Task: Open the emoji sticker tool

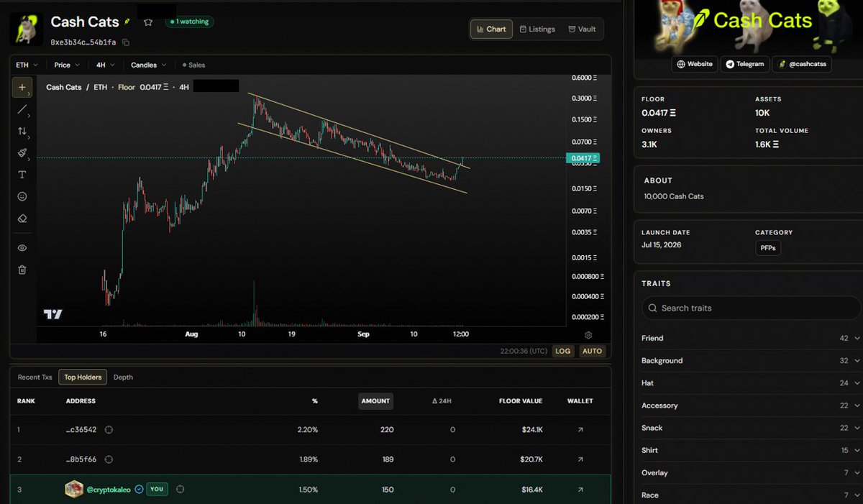Action: point(22,196)
